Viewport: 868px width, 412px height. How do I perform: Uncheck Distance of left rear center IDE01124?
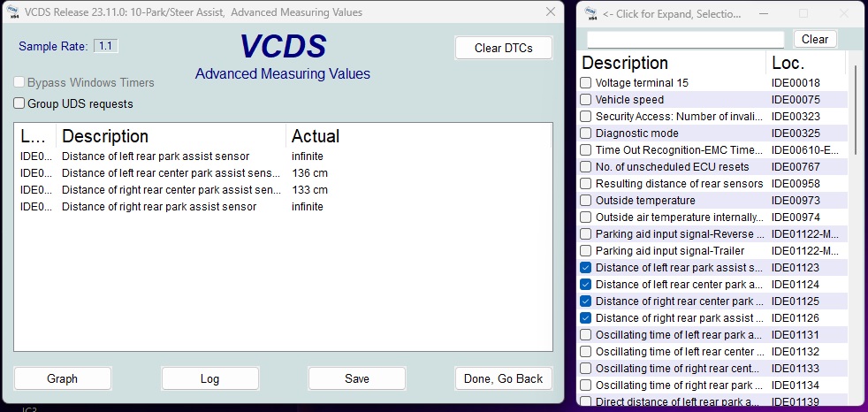[586, 285]
